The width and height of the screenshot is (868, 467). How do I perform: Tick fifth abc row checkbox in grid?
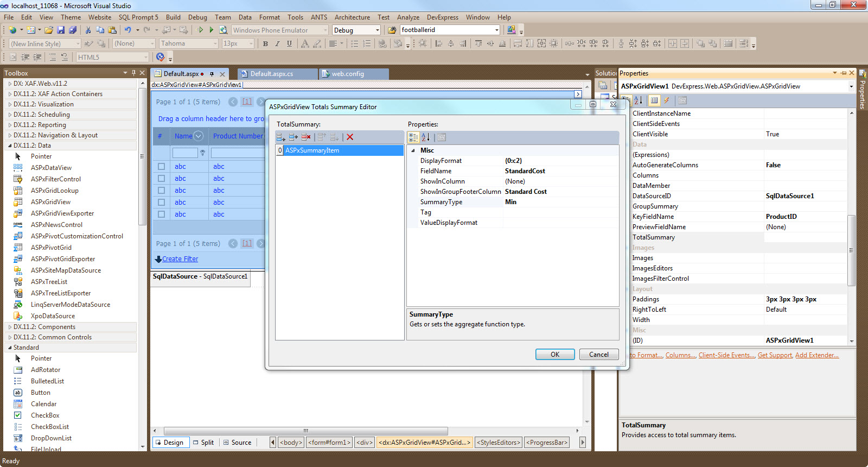(161, 214)
